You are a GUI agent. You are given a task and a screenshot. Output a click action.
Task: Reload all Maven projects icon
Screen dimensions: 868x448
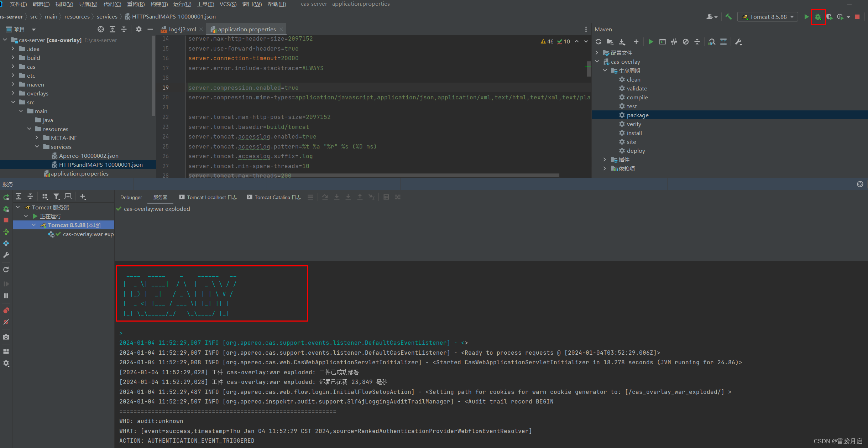pos(598,42)
